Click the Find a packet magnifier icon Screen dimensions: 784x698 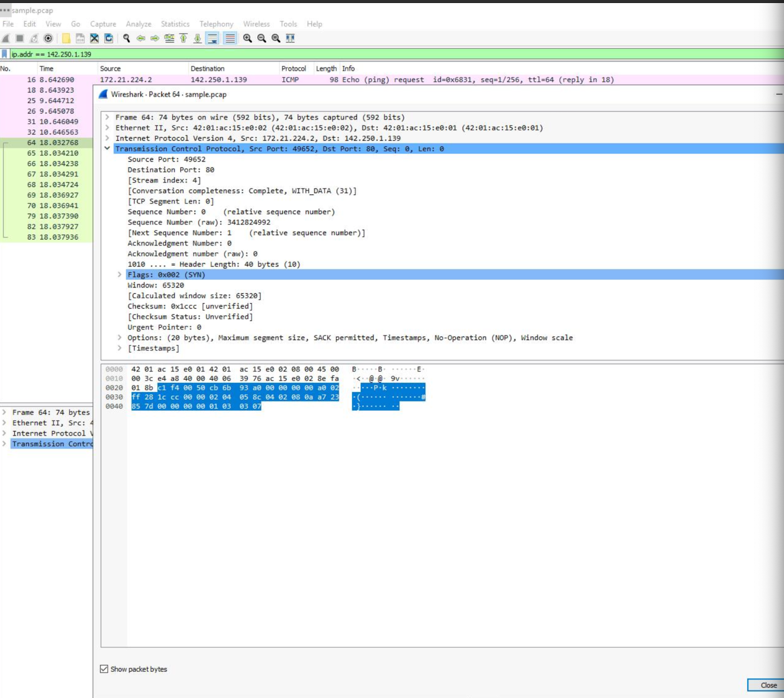126,38
